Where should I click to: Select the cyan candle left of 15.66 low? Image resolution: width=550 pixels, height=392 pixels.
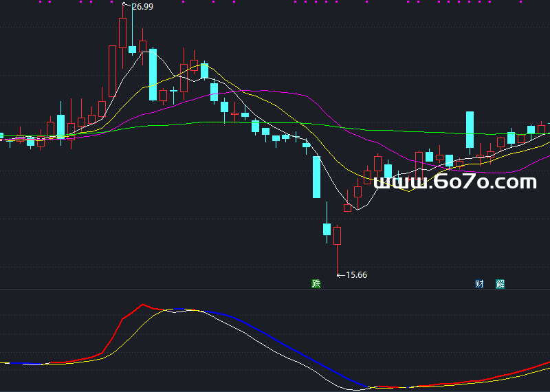coord(327,229)
